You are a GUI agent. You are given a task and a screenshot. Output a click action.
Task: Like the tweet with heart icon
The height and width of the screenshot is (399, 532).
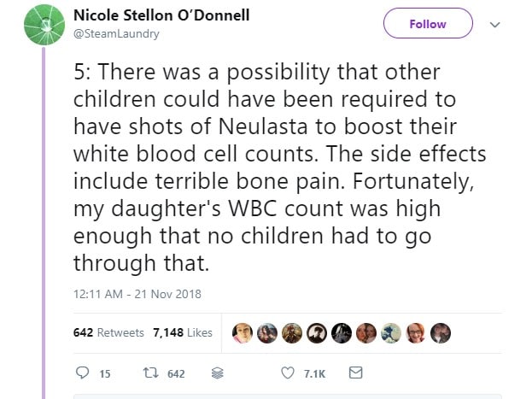pyautogui.click(x=288, y=373)
